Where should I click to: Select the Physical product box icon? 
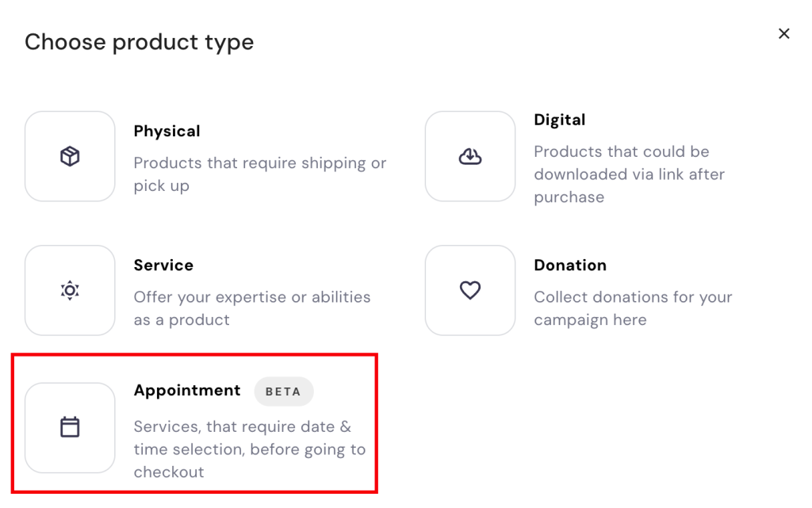(70, 155)
